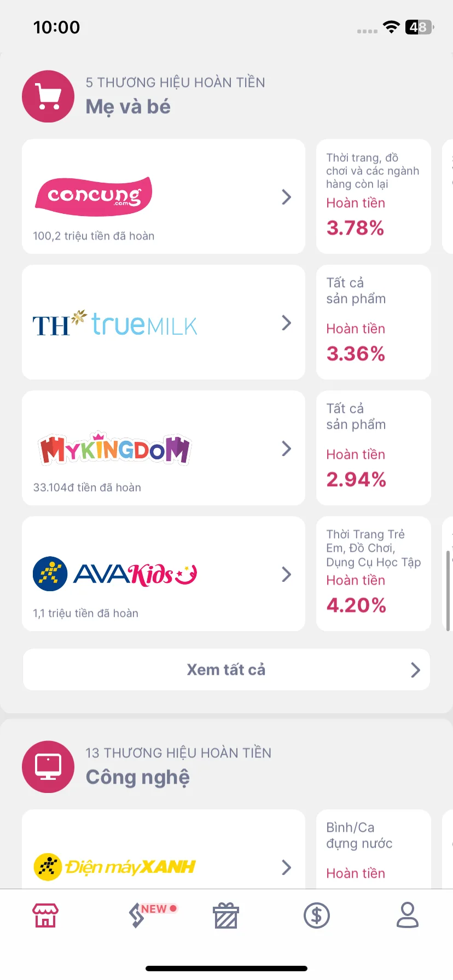The width and height of the screenshot is (453, 980).
Task: Open the profile tab icon
Action: pos(408,915)
